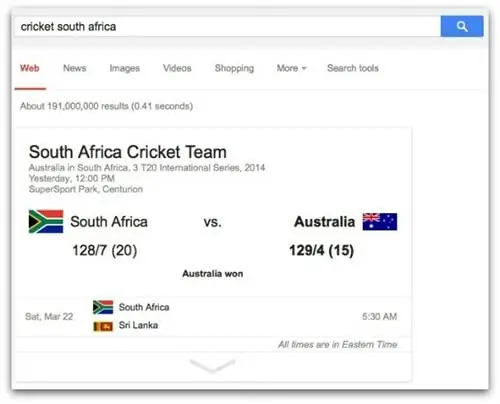Click the Australia won result text
Viewport: 500px width, 404px height.
point(213,274)
